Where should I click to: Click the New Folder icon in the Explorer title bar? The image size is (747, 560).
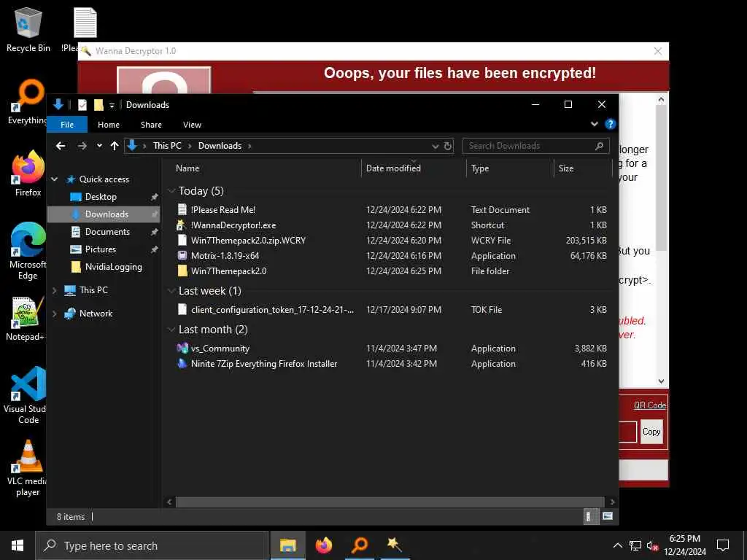tap(98, 105)
